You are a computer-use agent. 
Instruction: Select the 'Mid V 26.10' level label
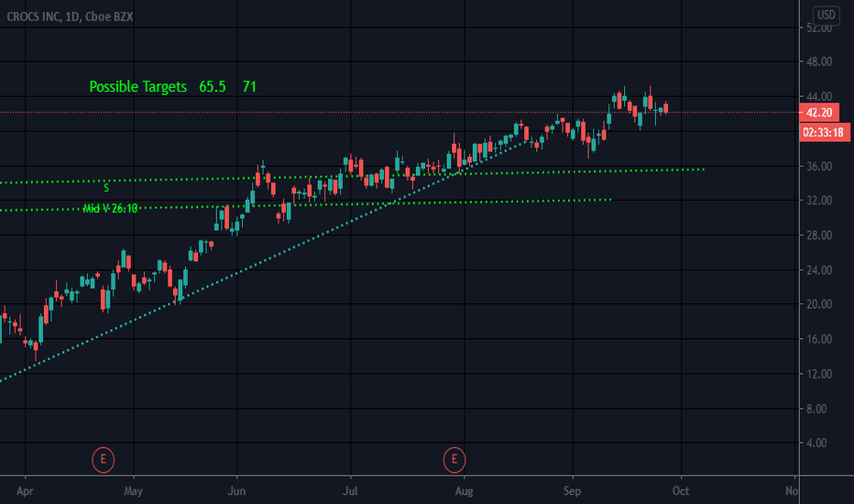111,208
